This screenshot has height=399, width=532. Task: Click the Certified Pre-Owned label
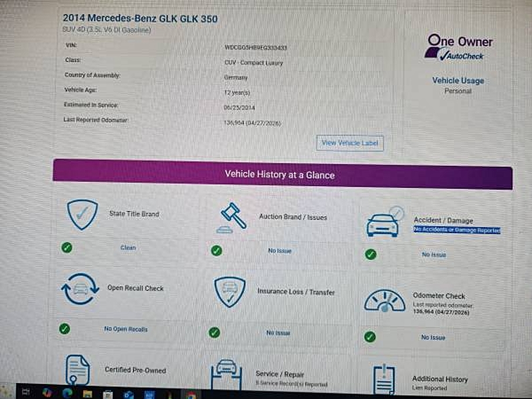pyautogui.click(x=135, y=370)
